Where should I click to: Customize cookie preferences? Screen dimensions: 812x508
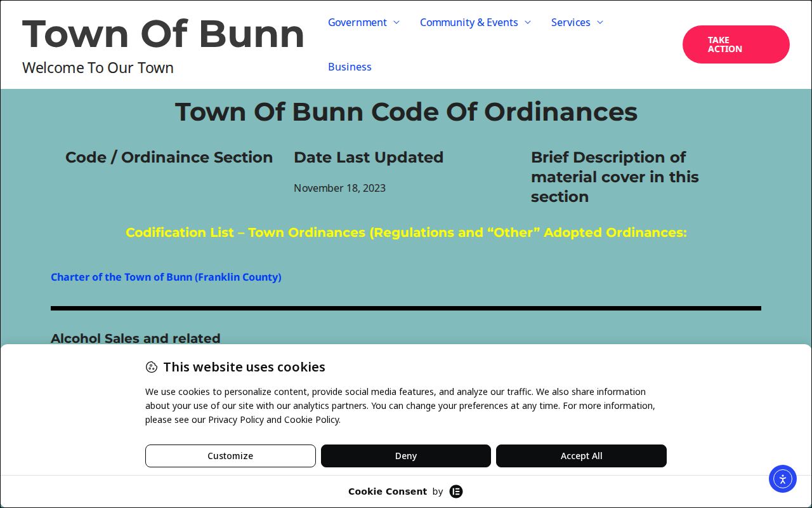click(230, 456)
